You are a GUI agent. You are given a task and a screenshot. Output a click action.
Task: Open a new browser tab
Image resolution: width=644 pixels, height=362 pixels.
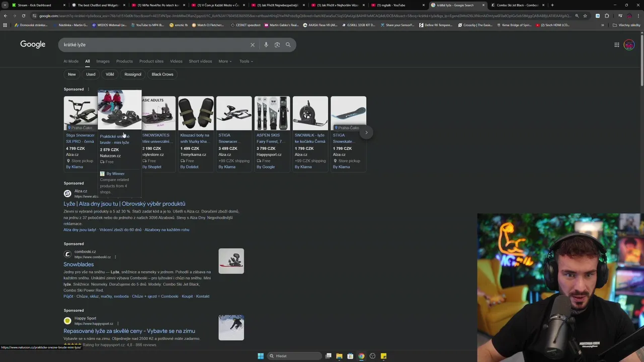click(x=552, y=5)
